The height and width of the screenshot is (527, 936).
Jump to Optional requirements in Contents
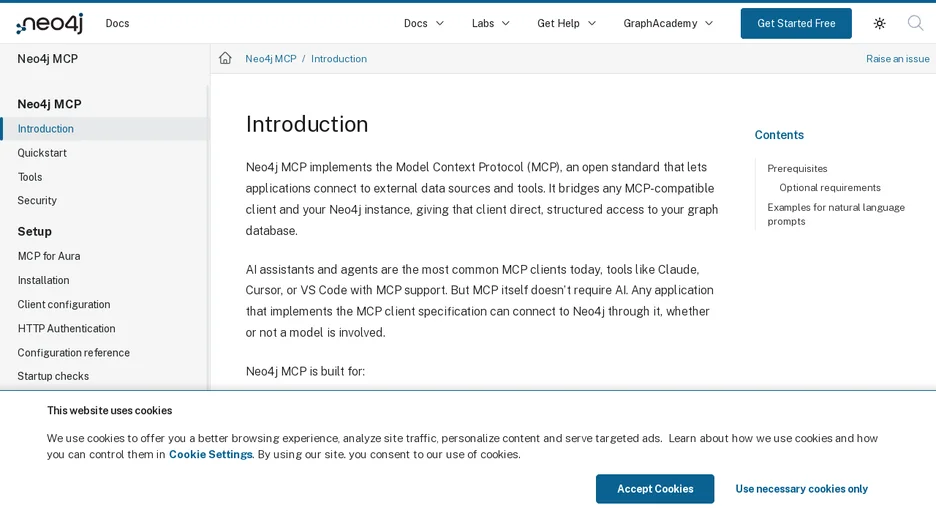[x=829, y=187]
